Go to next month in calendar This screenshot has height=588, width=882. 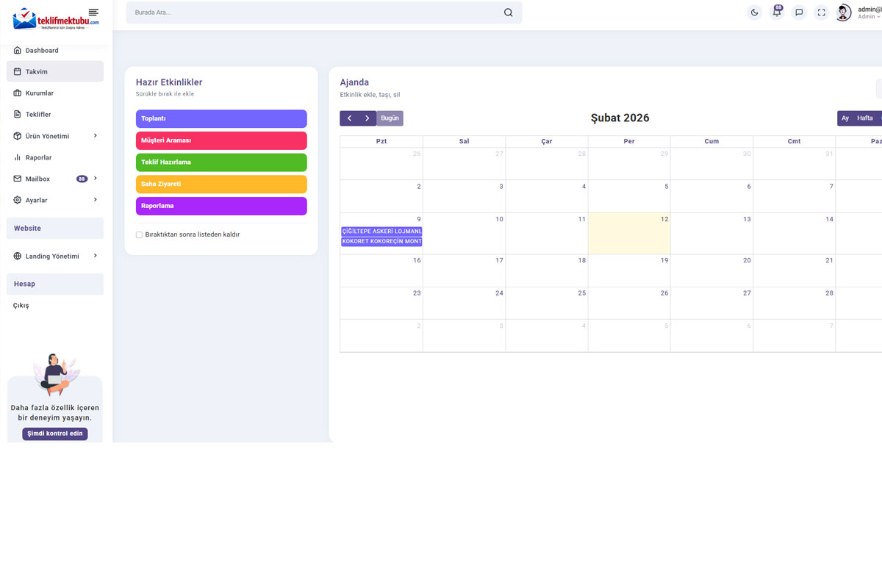point(367,118)
